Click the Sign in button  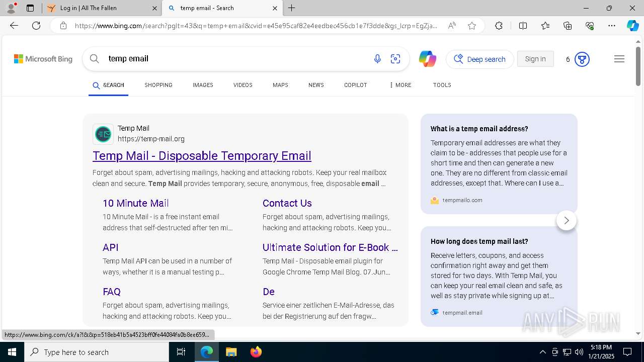(535, 59)
